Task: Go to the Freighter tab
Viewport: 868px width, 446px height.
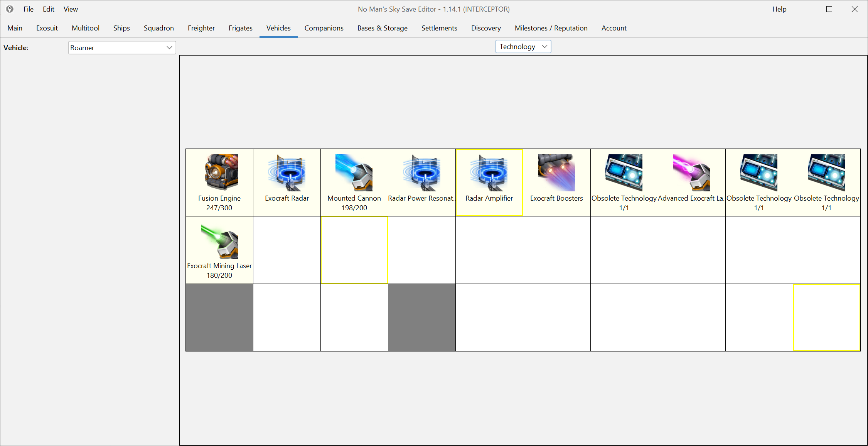Action: pos(201,28)
